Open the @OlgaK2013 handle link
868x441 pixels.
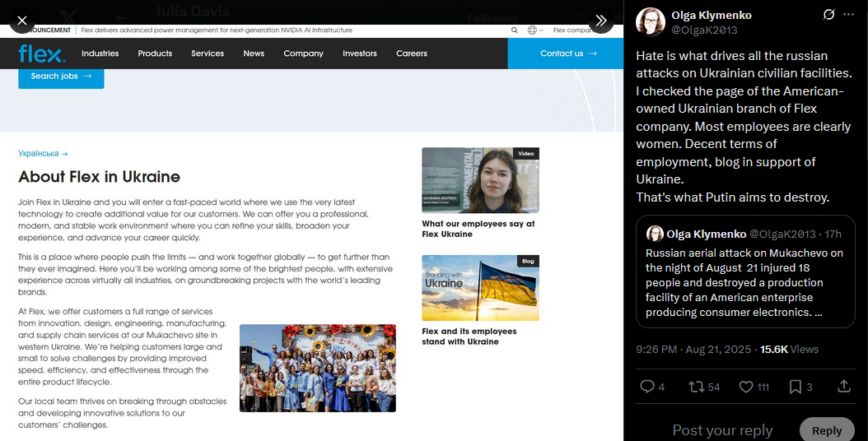tap(704, 30)
